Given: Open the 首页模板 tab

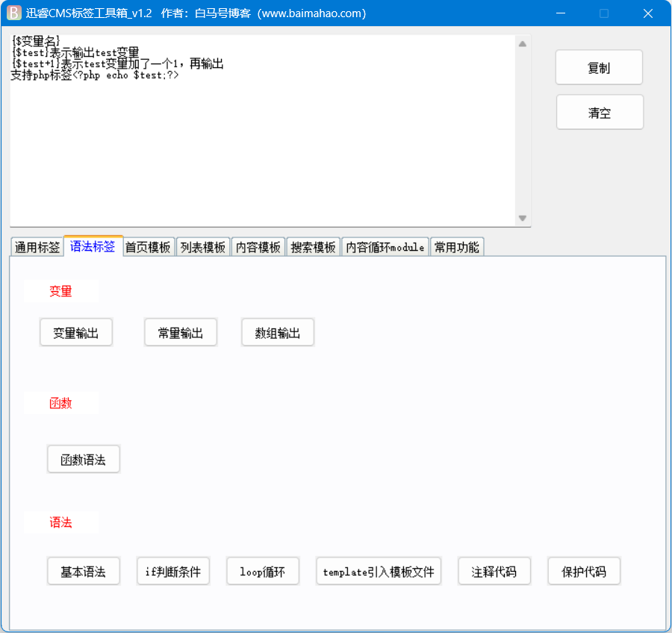Looking at the screenshot, I should pos(149,247).
